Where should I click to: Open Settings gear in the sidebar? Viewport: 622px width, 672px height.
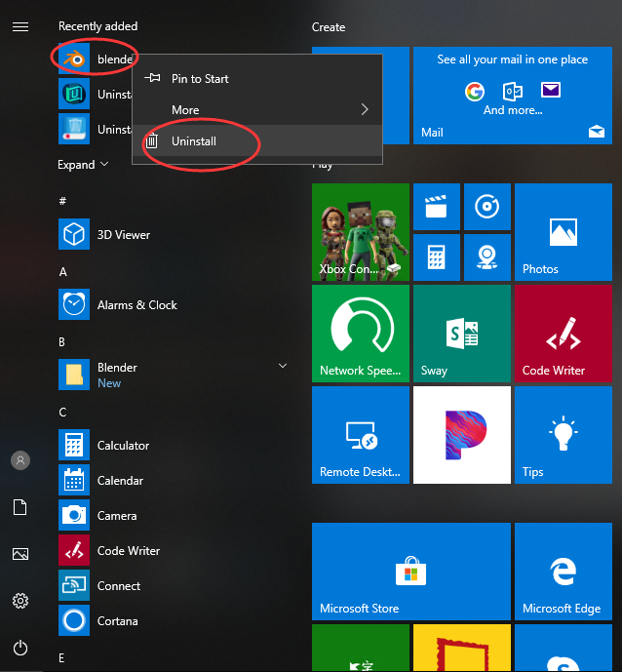click(20, 601)
